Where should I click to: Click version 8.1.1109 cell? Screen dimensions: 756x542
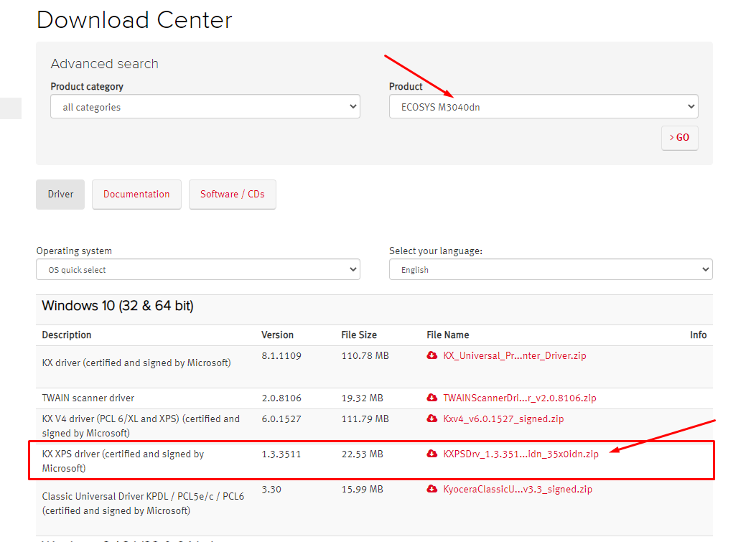click(x=281, y=356)
